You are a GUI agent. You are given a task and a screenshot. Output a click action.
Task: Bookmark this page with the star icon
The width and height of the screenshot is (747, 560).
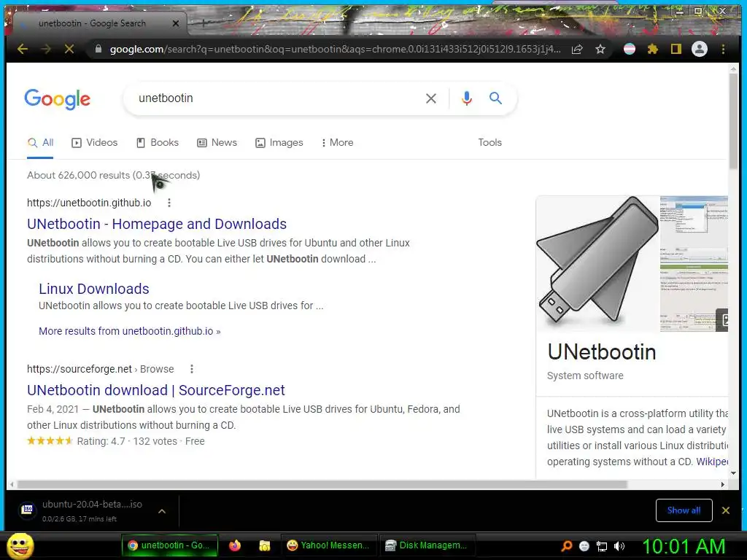click(x=600, y=49)
